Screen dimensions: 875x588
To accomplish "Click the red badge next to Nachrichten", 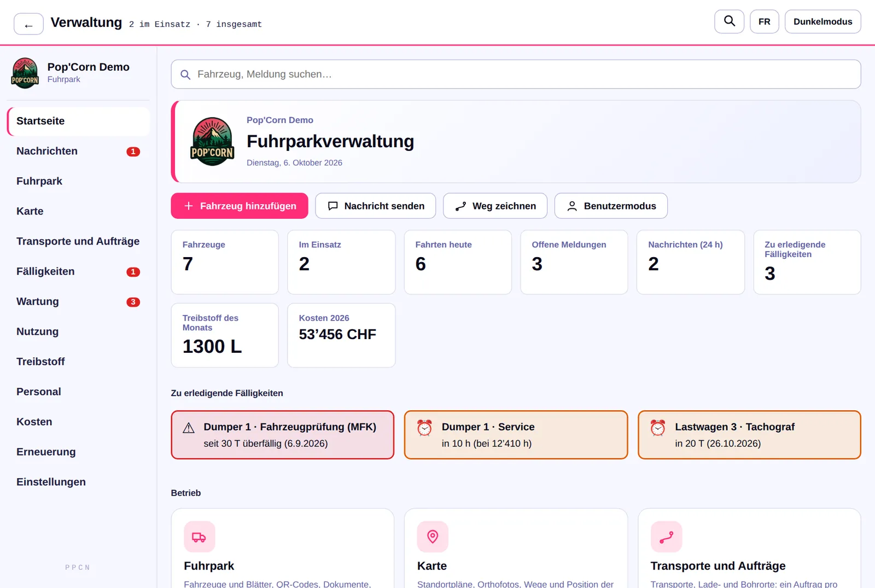I will tap(133, 152).
